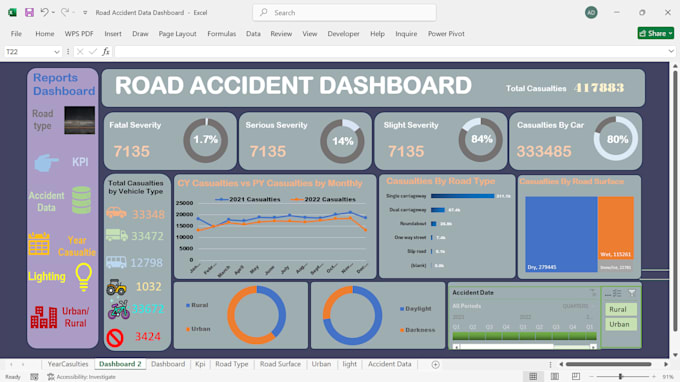Viewport: 680px width, 382px height.
Task: Toggle multi-select on the slicer
Action: (x=617, y=294)
